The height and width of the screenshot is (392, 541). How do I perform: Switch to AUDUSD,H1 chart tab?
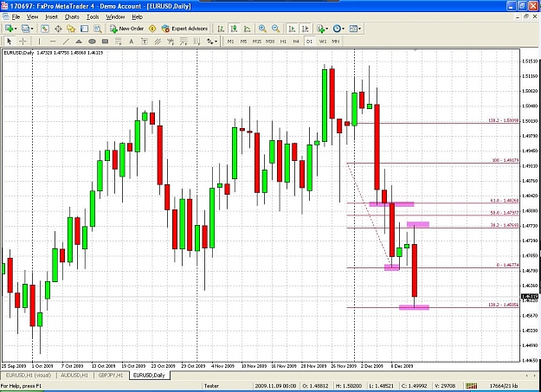(x=74, y=375)
